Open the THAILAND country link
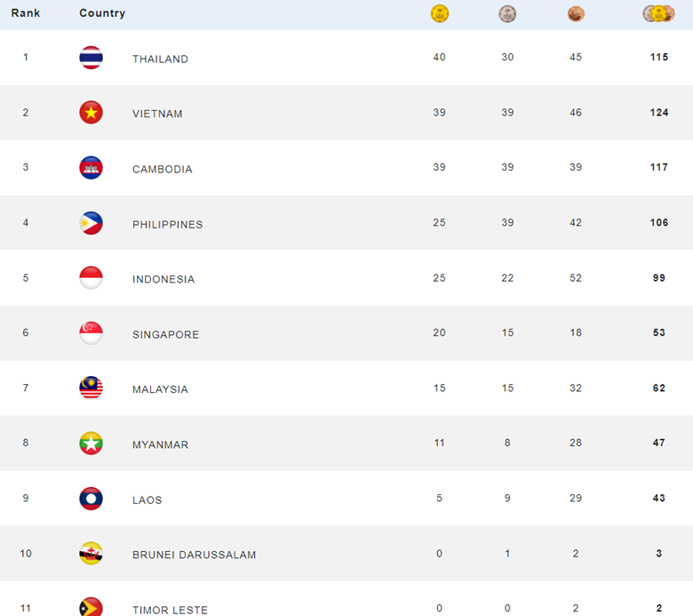The width and height of the screenshot is (693, 616). 160,59
